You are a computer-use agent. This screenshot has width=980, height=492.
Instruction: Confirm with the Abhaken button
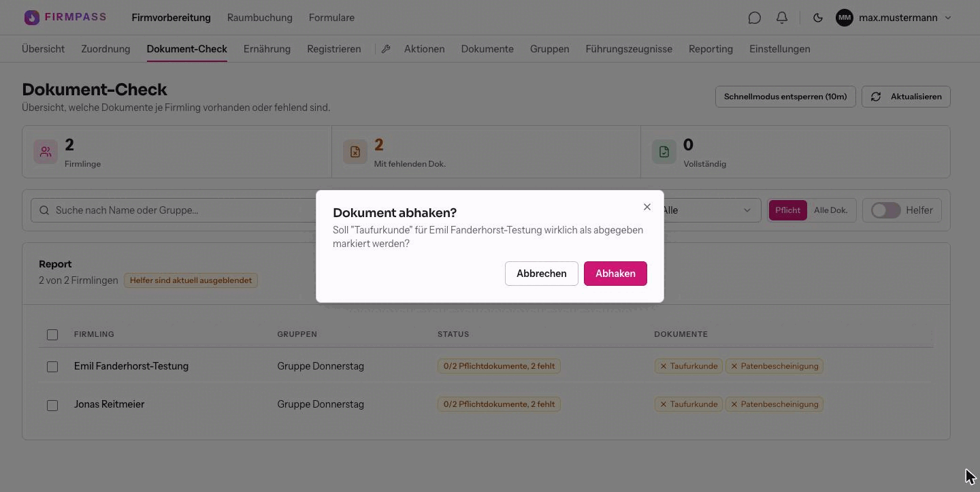615,274
